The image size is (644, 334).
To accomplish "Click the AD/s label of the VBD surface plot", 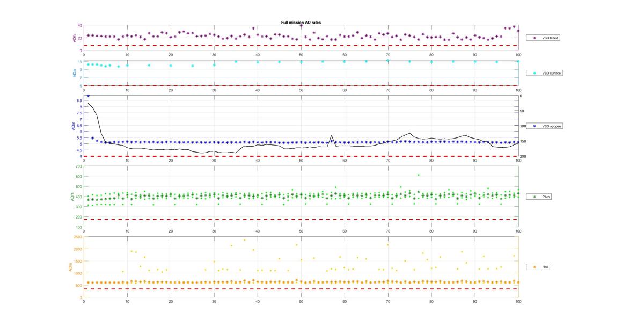I will point(74,73).
